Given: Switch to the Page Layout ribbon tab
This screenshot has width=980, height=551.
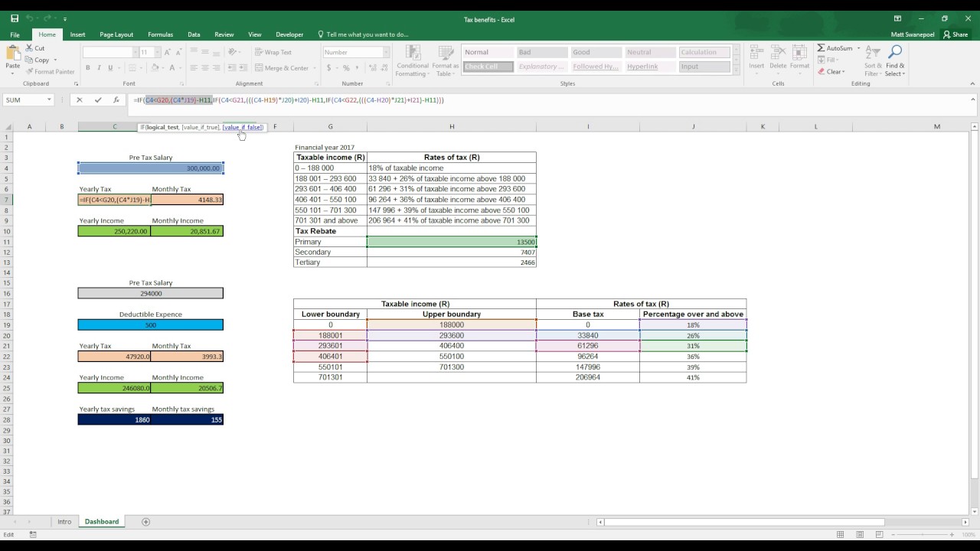Looking at the screenshot, I should [x=116, y=34].
